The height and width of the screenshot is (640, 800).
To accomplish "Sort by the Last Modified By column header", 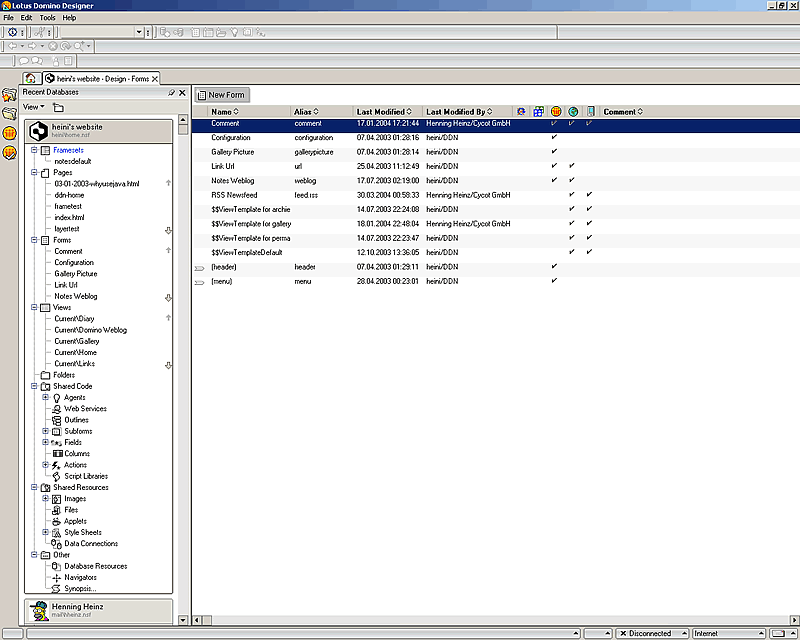I will click(460, 112).
